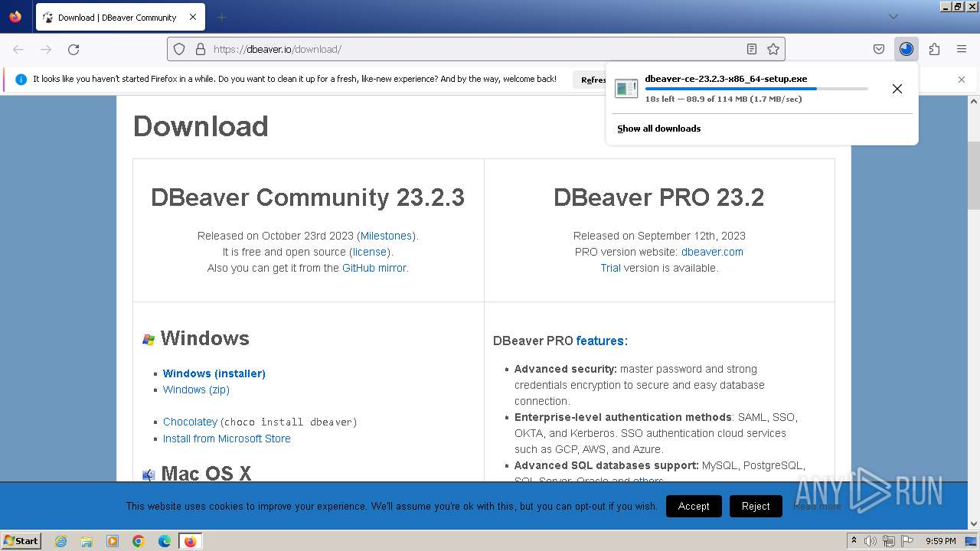Click the DBeaver Community 23.2.3 heading
The width and height of the screenshot is (980, 551).
pos(308,197)
